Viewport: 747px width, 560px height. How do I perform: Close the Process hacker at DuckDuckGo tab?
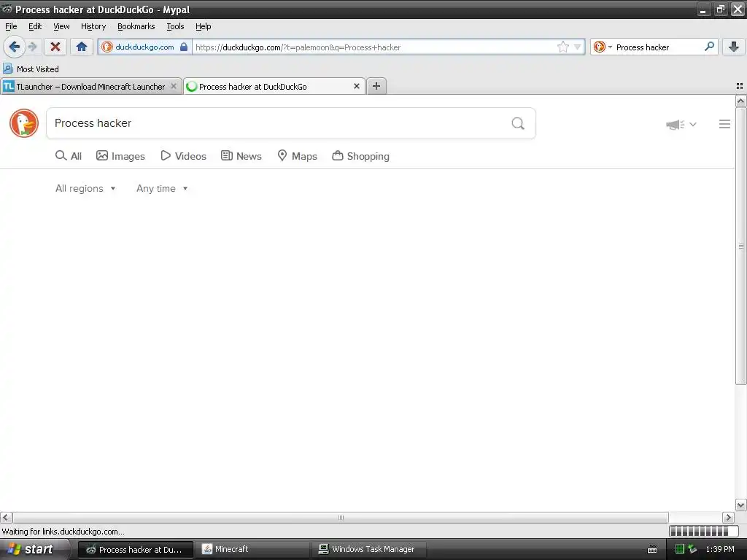[356, 86]
